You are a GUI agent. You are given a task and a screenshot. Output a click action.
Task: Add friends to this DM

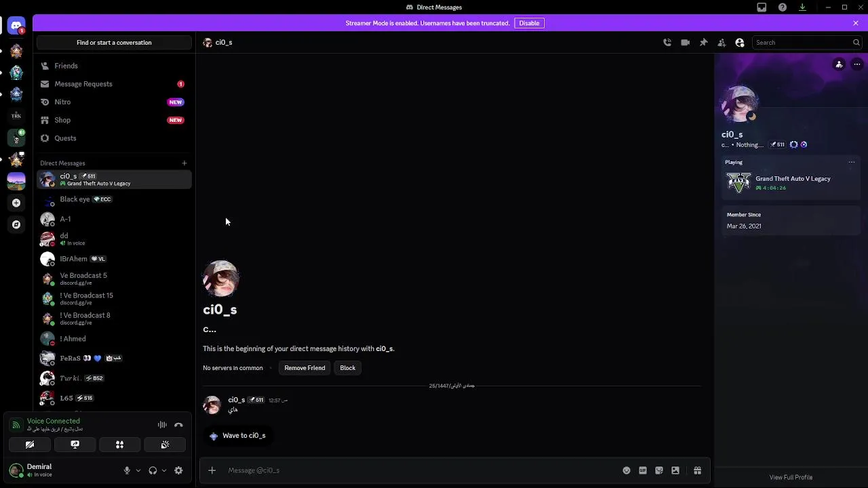click(x=722, y=43)
